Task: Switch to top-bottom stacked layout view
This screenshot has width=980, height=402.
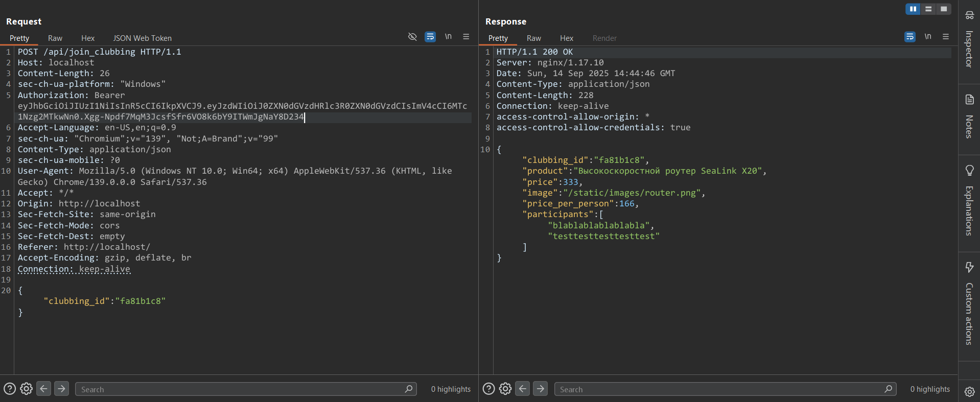Action: pyautogui.click(x=928, y=9)
